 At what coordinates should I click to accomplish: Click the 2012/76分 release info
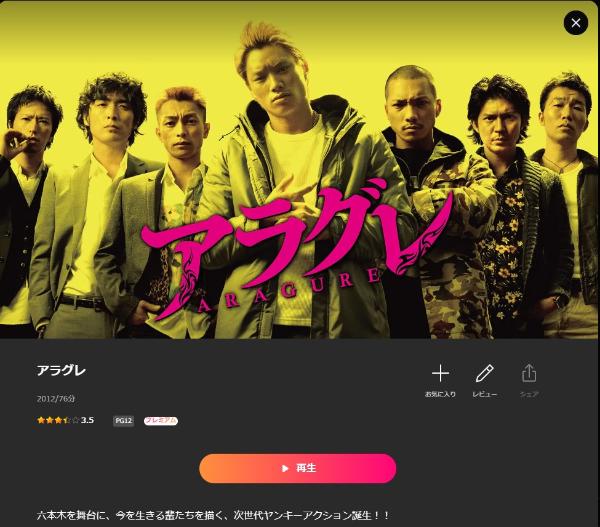pos(56,399)
